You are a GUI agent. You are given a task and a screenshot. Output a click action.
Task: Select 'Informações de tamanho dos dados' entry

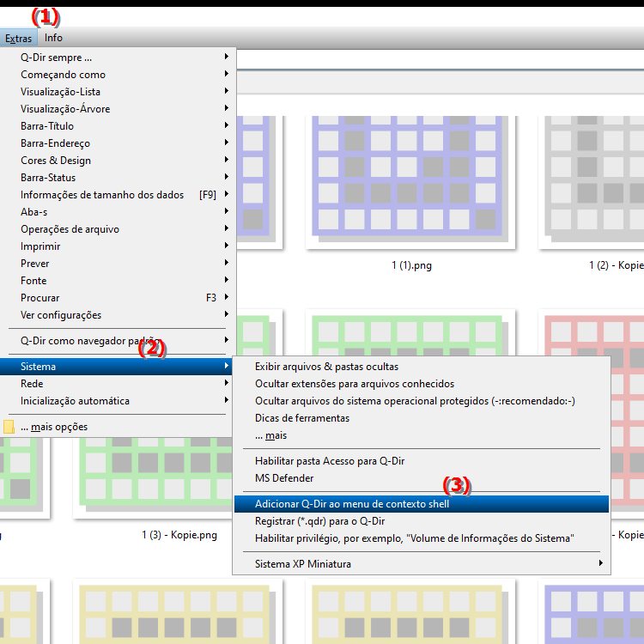[x=118, y=195]
